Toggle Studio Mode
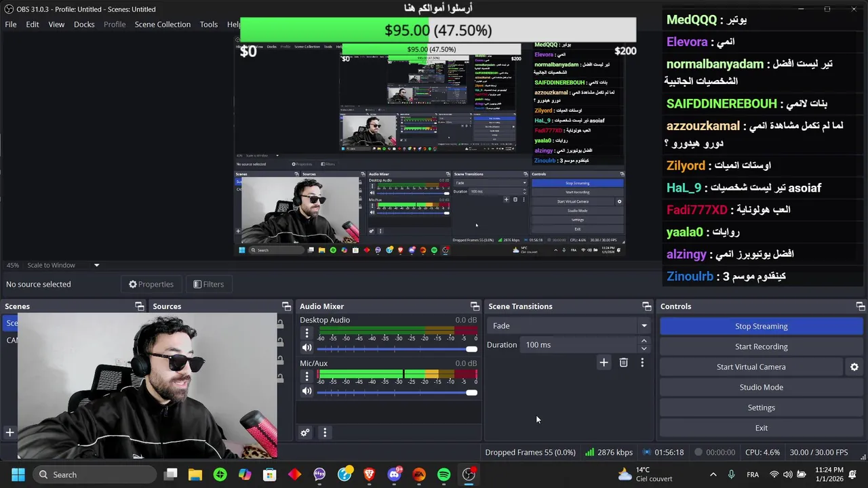 point(761,387)
